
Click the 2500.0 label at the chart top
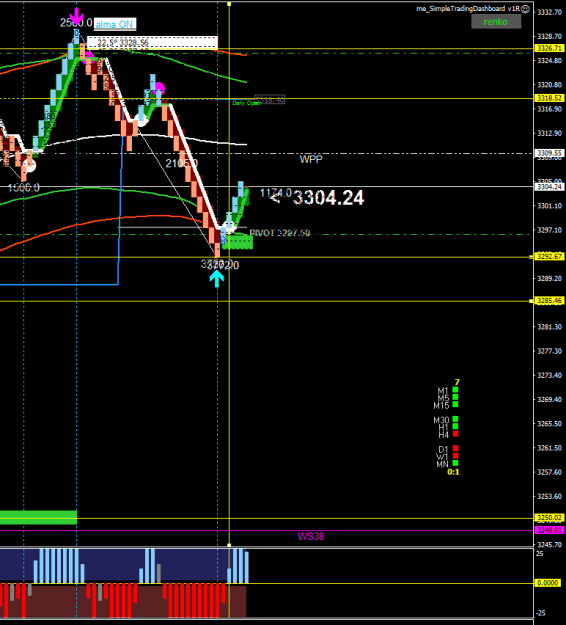tap(76, 23)
